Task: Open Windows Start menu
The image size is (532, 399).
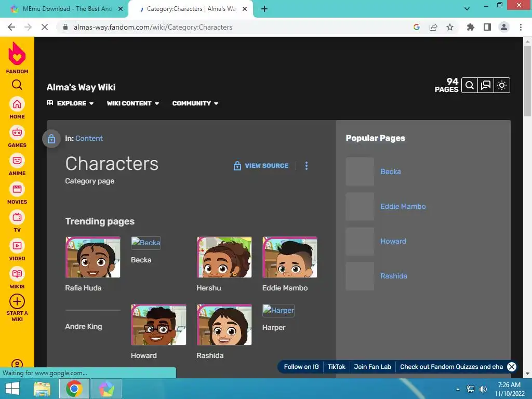Action: coord(12,389)
